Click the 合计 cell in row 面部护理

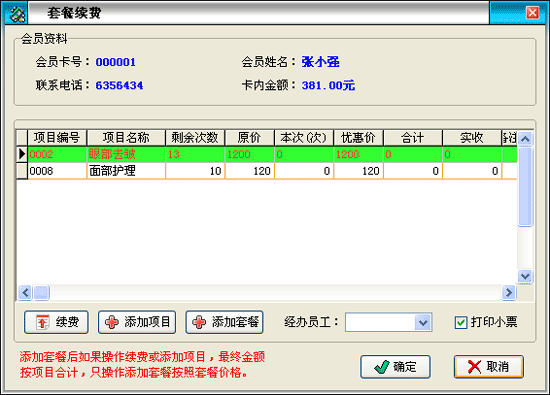coord(413,171)
